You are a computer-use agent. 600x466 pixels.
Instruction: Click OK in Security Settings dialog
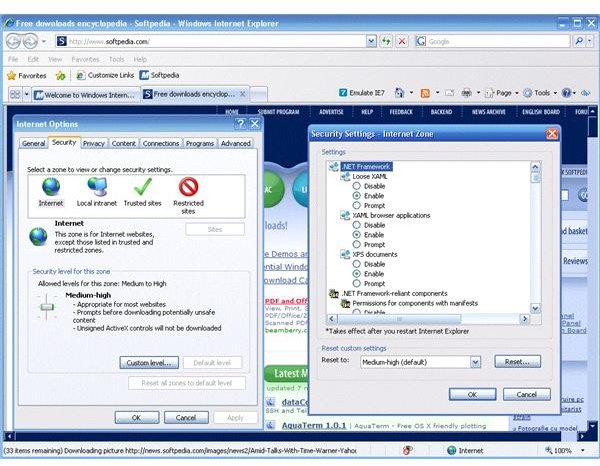click(x=473, y=394)
